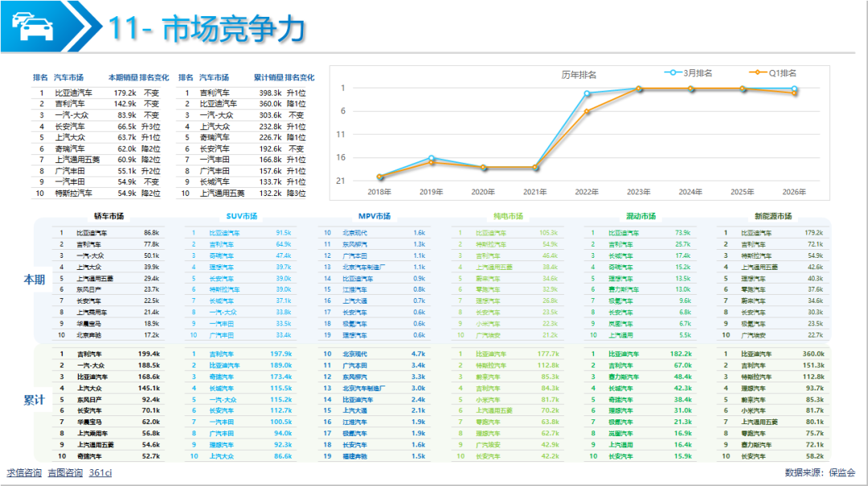Click the 数据来源：保监会 footer text
The width and height of the screenshot is (868, 486).
[820, 472]
